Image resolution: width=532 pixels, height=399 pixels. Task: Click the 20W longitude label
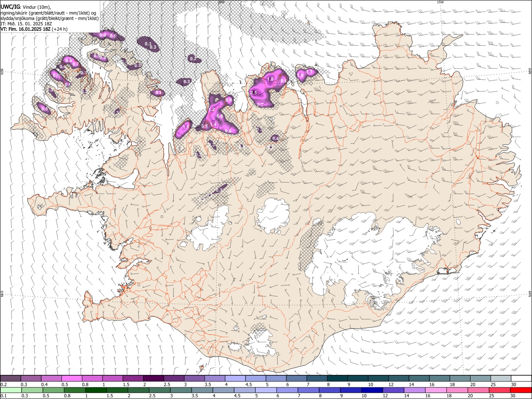(x=221, y=2)
